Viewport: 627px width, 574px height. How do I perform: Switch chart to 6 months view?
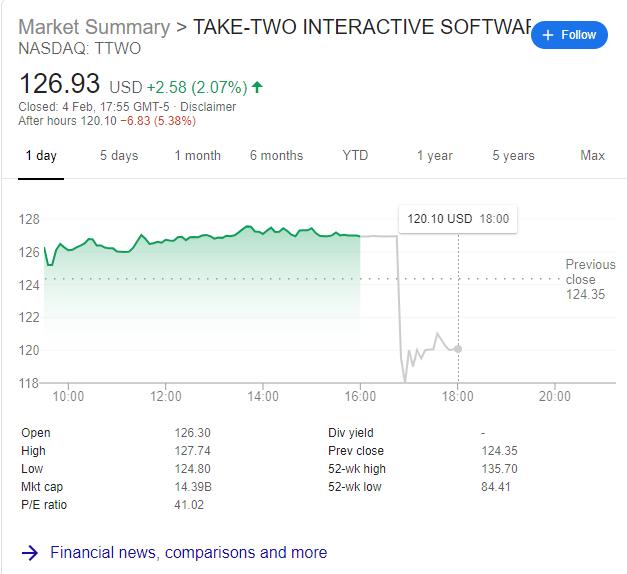tap(276, 155)
